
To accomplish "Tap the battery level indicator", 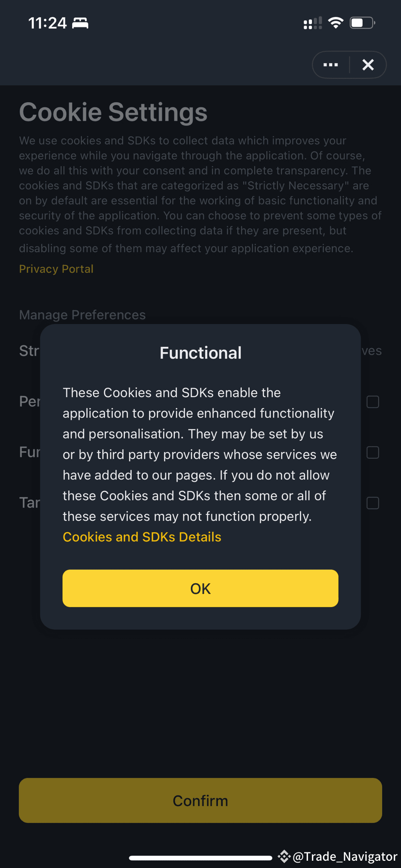I will (362, 23).
